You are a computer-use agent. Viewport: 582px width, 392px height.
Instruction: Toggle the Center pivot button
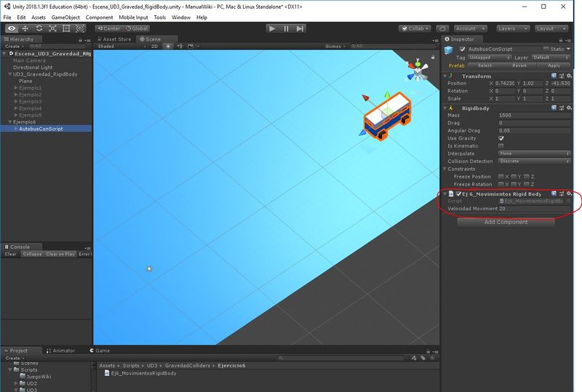pos(108,28)
